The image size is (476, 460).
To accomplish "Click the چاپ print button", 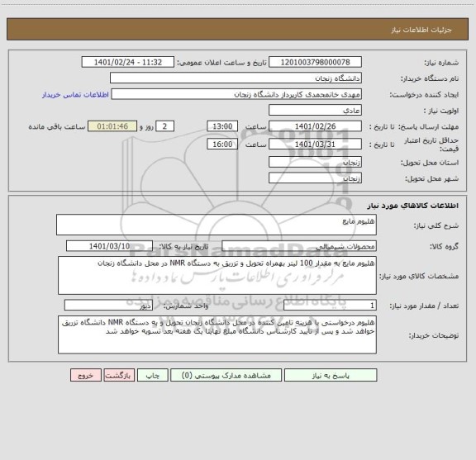I will [x=152, y=375].
